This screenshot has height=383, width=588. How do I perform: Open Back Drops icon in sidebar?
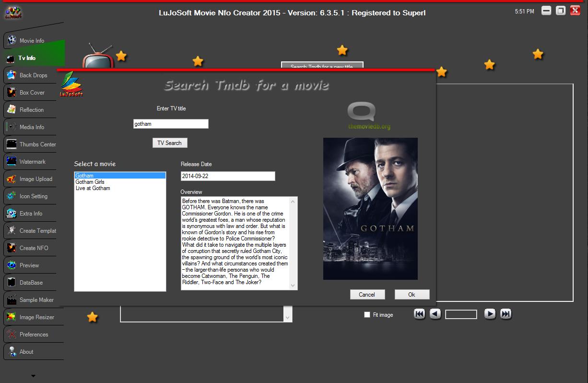[x=12, y=75]
